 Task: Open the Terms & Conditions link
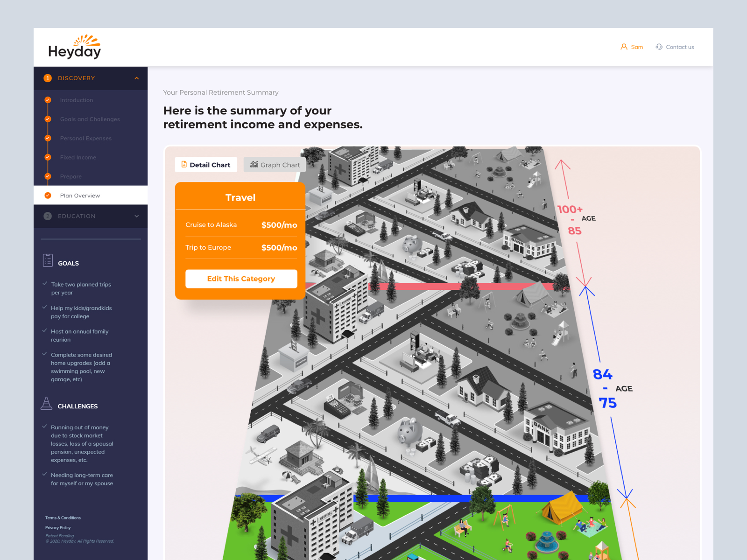63,518
